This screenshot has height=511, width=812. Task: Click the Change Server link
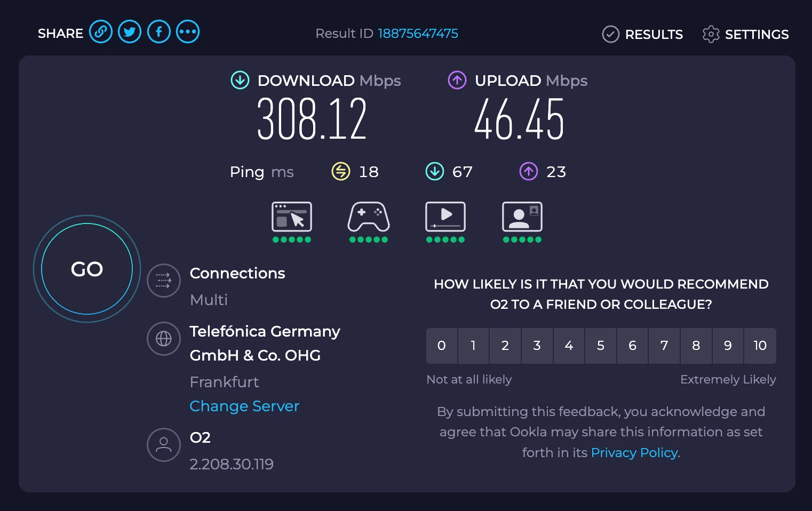(244, 406)
